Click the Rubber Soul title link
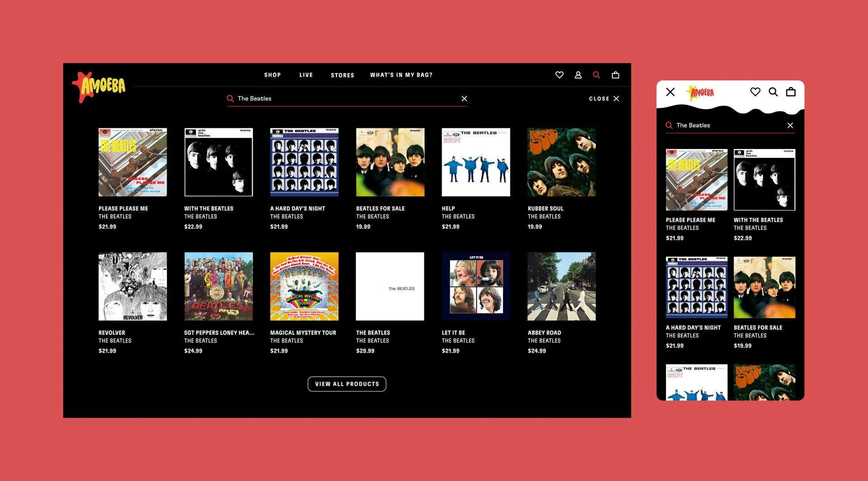The width and height of the screenshot is (868, 481). coord(546,209)
